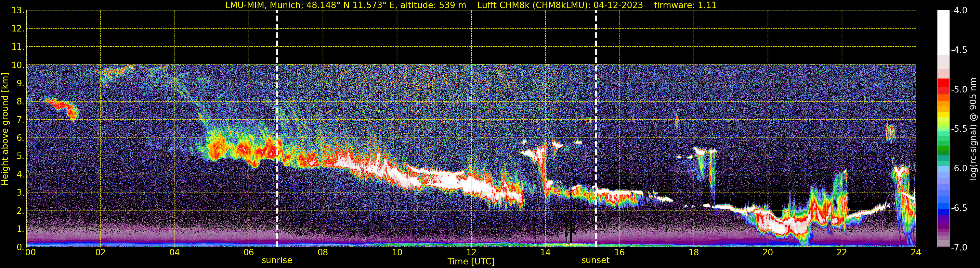Screen dimensions: 980x268
Task: Click the time tick label '14'
Action: (545, 252)
